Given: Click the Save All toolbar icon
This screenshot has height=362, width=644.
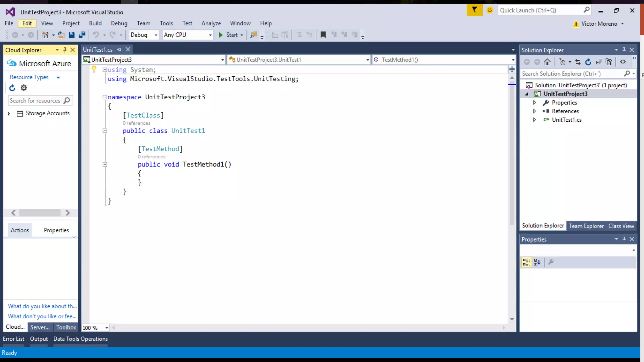Looking at the screenshot, I should point(82,35).
